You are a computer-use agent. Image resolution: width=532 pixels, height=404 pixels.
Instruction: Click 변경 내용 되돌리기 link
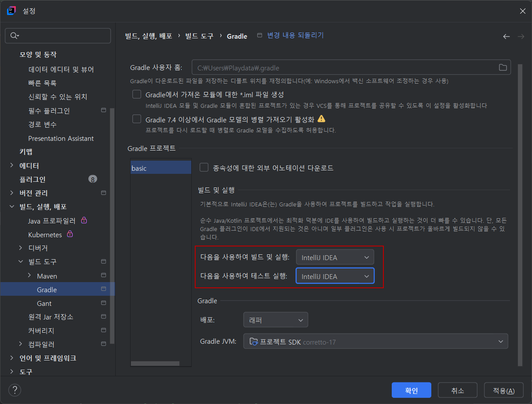[295, 35]
